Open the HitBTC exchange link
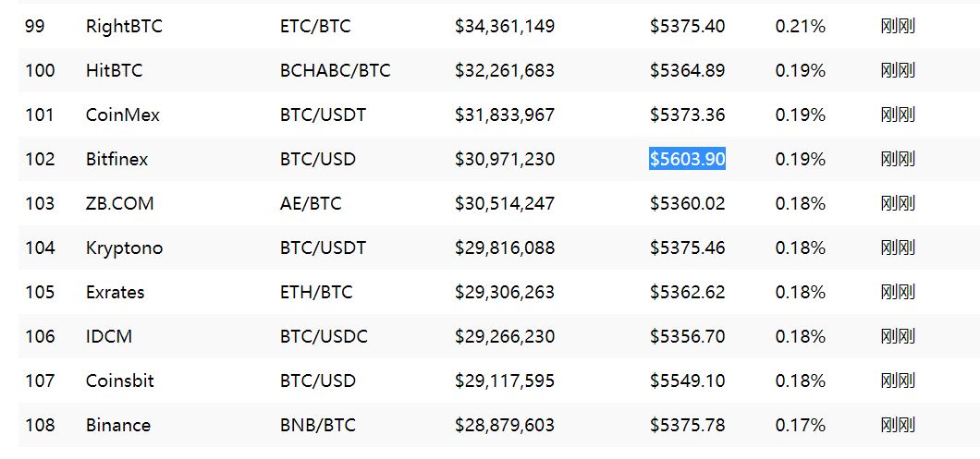The image size is (980, 459). point(114,70)
